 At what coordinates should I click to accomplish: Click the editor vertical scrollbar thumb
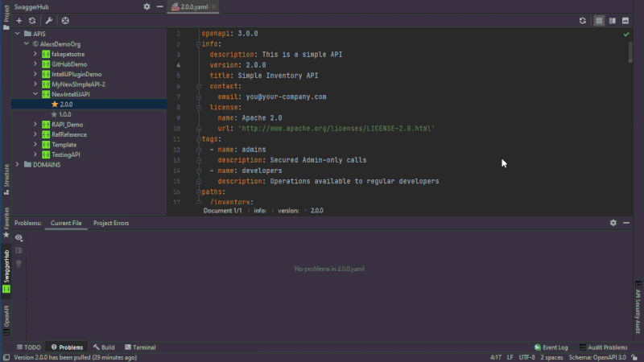coord(630,52)
